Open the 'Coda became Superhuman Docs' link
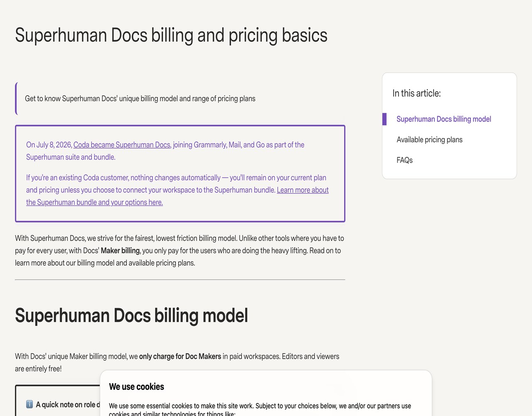532x416 pixels. point(122,145)
